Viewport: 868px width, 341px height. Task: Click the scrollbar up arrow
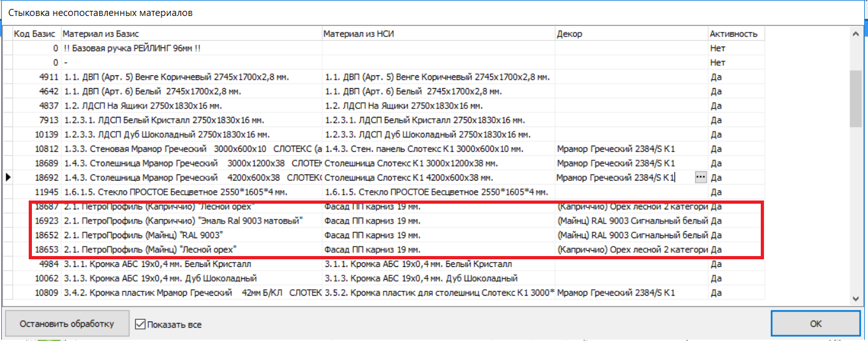[x=856, y=34]
